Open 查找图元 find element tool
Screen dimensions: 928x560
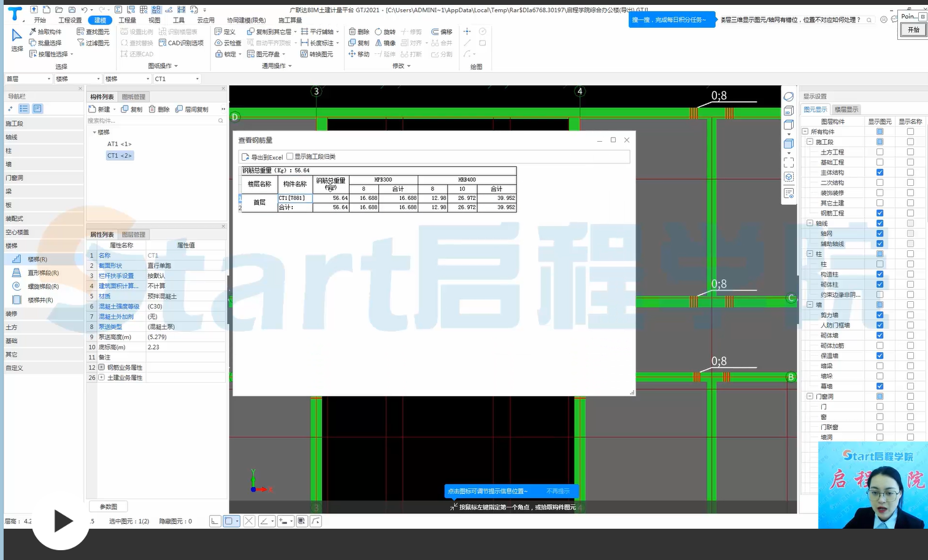(x=93, y=31)
